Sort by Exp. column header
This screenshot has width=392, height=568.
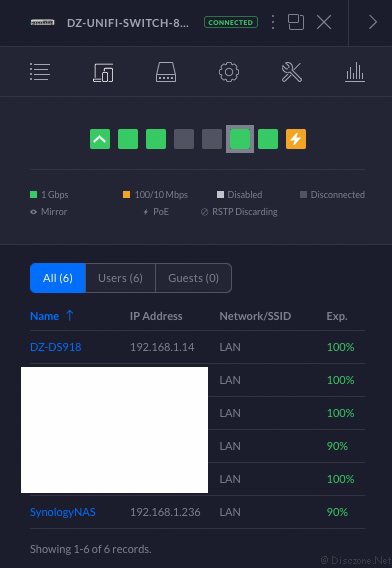(337, 316)
